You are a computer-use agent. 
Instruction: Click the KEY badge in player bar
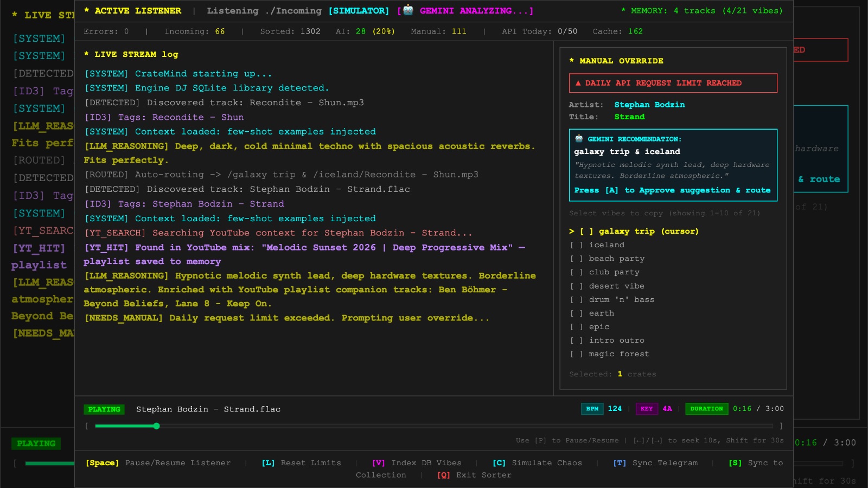click(x=647, y=409)
